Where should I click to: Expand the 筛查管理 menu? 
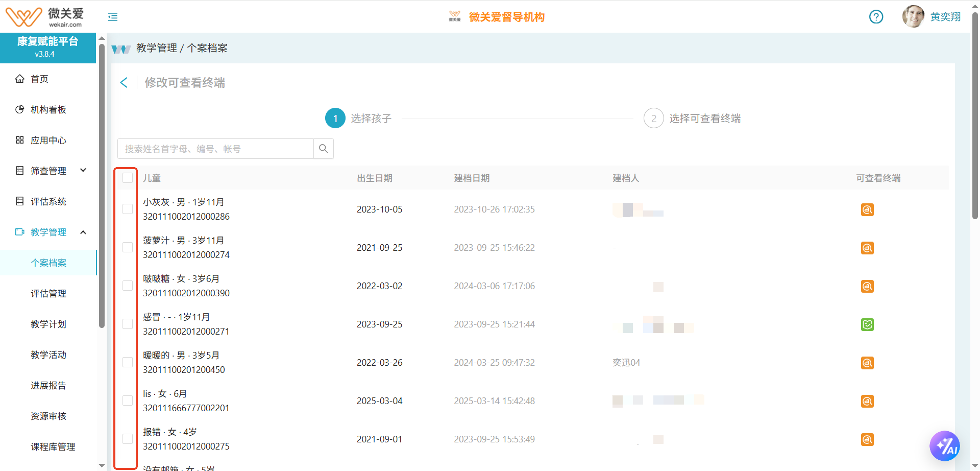pos(48,171)
